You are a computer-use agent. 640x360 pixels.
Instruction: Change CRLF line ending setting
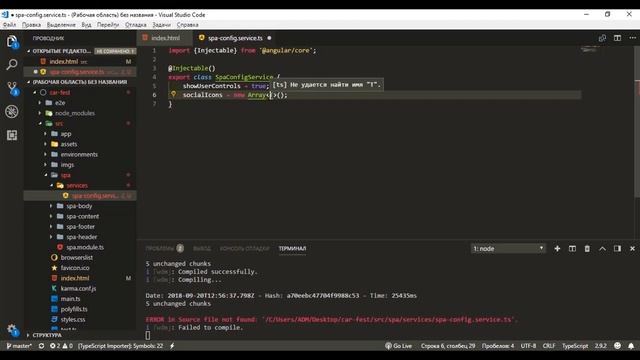pyautogui.click(x=549, y=346)
